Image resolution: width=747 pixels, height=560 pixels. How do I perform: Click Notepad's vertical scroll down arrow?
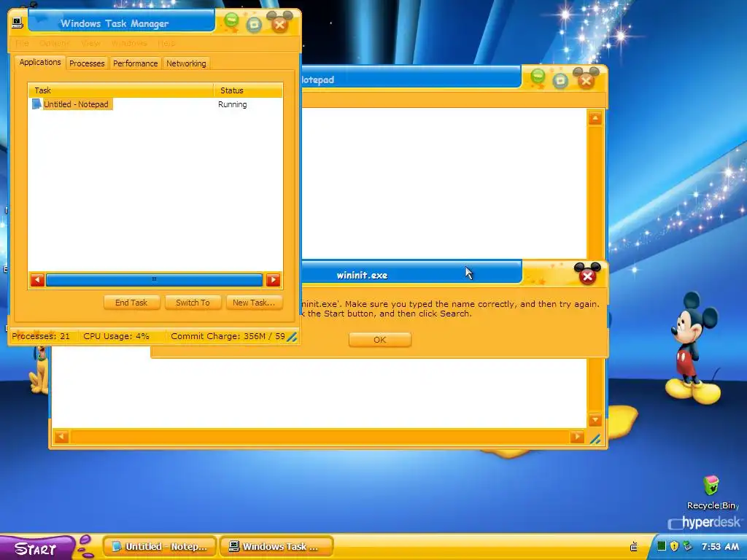click(x=595, y=419)
